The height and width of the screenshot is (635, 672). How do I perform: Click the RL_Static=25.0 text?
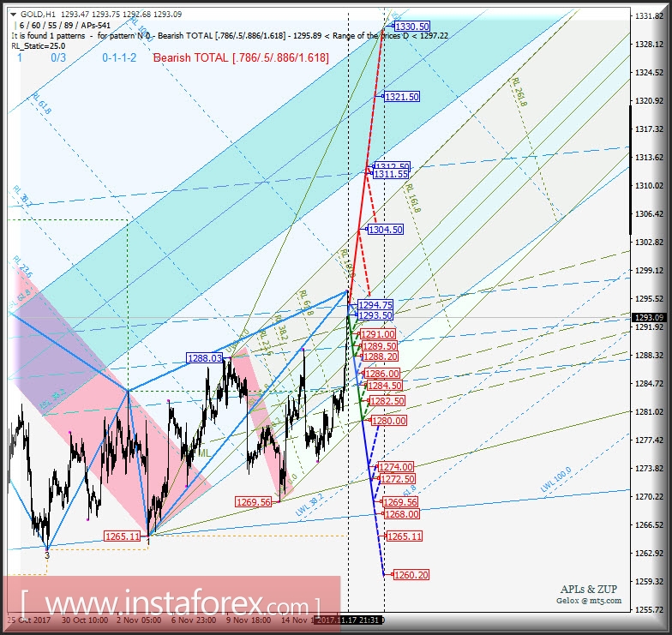(x=39, y=46)
